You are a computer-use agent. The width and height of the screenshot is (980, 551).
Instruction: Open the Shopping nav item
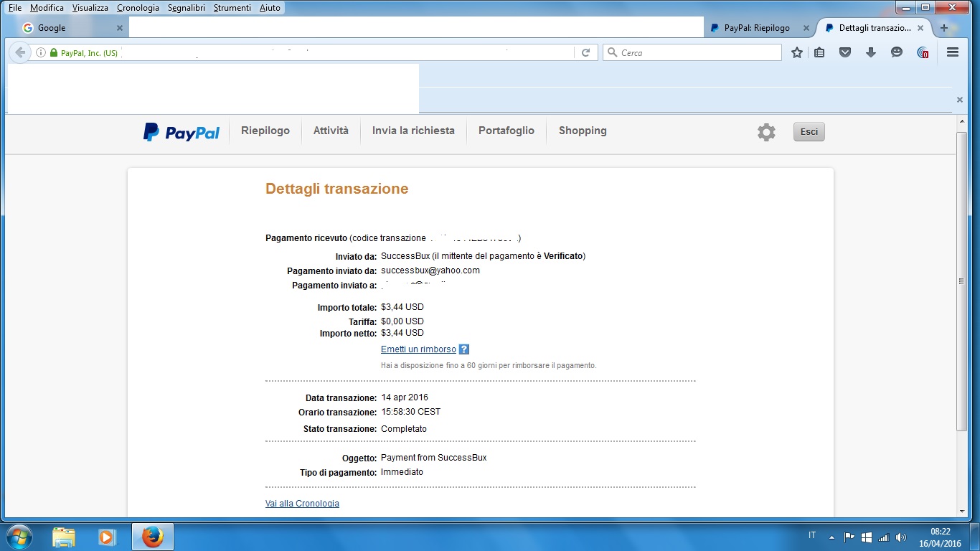(x=583, y=131)
